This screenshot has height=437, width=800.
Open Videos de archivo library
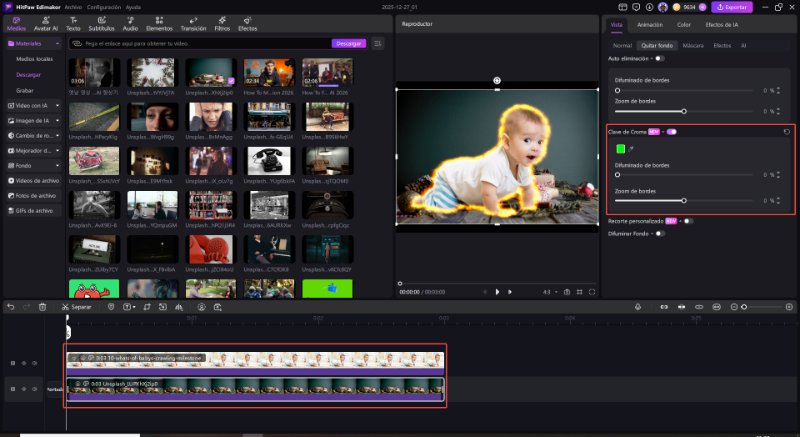coord(33,181)
